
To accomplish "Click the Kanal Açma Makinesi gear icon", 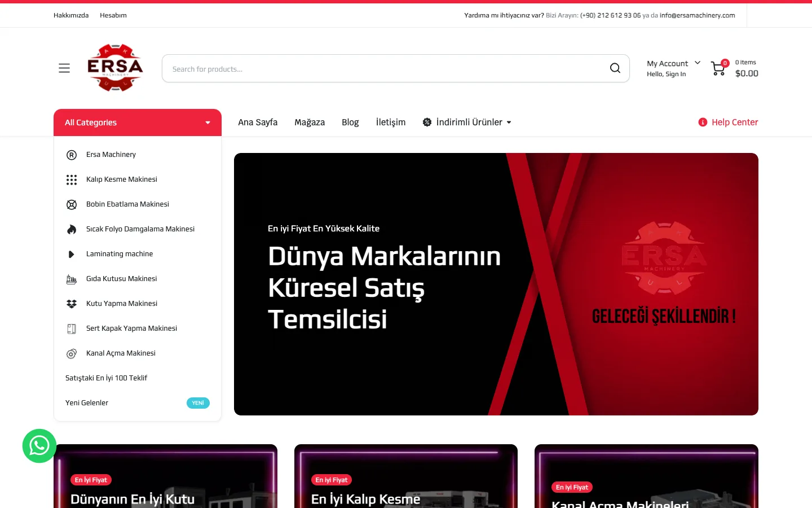I will (72, 353).
